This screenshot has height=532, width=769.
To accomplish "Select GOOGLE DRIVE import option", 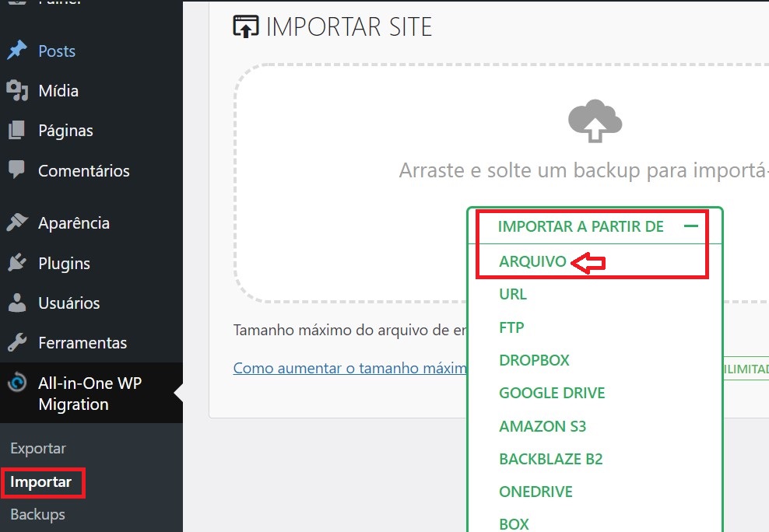I will pyautogui.click(x=552, y=393).
